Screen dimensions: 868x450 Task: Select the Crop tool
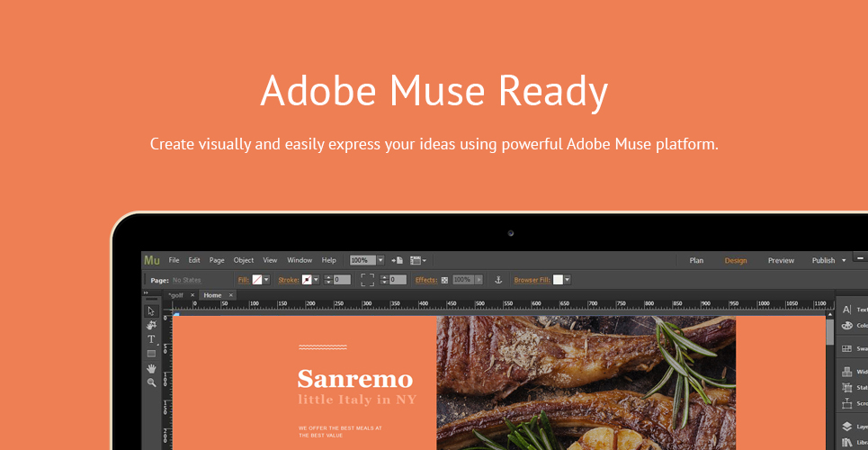152,325
